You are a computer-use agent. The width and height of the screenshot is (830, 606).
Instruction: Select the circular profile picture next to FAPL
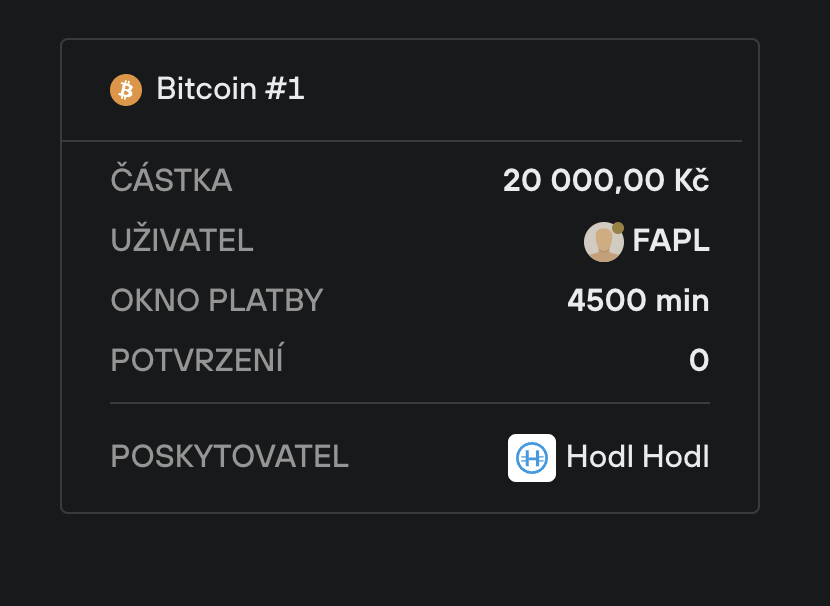[603, 241]
